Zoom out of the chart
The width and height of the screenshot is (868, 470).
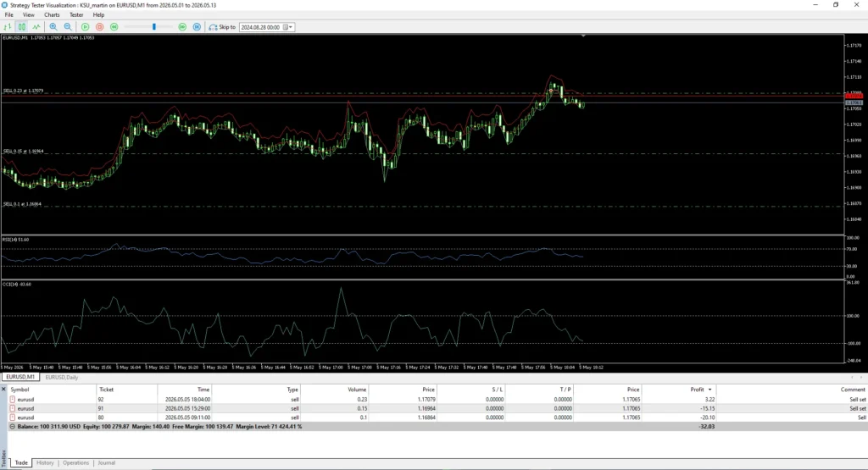(x=68, y=26)
